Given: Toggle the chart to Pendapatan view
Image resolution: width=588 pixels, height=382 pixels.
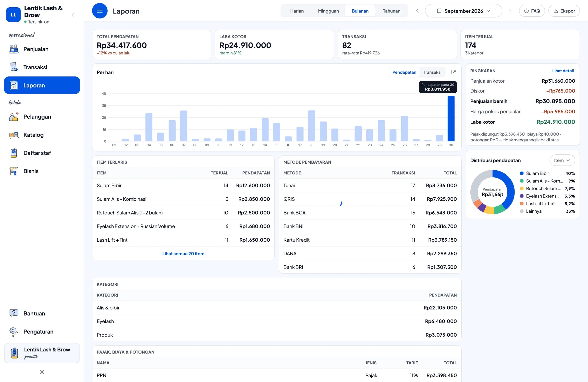Looking at the screenshot, I should click(404, 72).
